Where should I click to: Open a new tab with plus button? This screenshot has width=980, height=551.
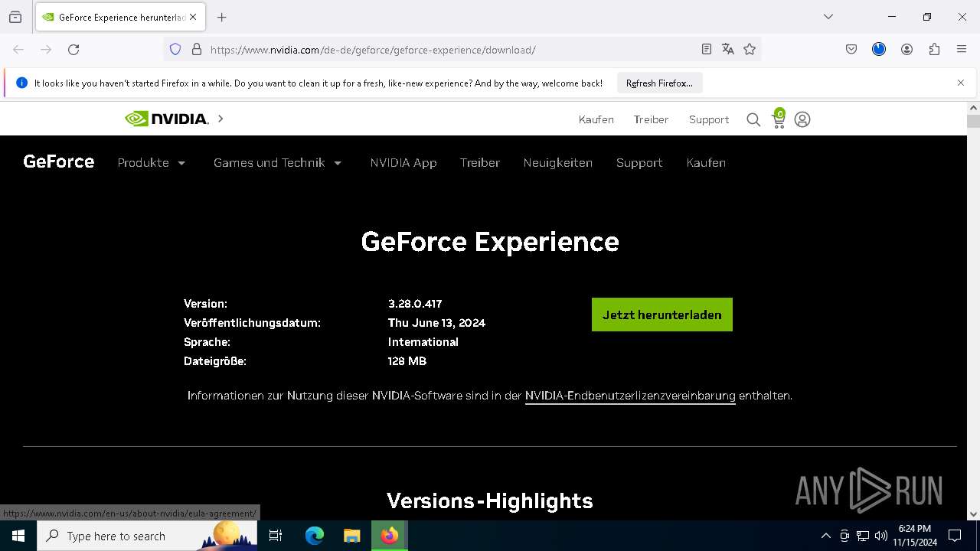pos(222,17)
